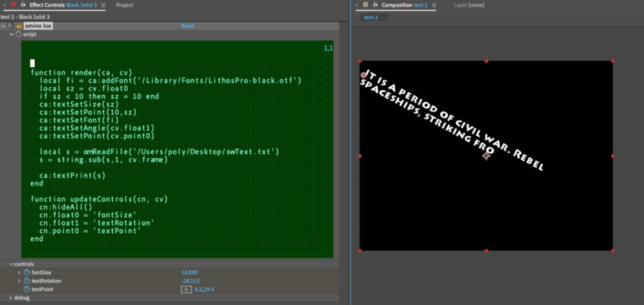Image resolution: width=644 pixels, height=305 pixels.
Task: Click the omReadFile line in the script
Action: click(160, 152)
